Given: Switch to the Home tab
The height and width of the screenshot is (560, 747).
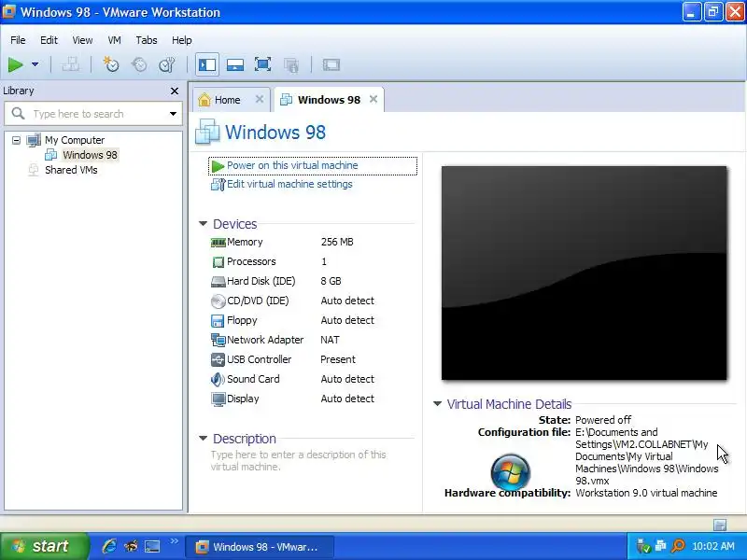Looking at the screenshot, I should pos(227,100).
